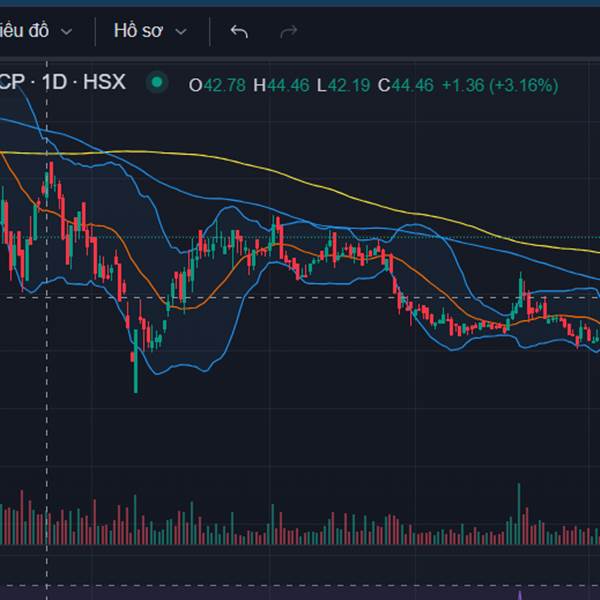Click the green dotted horizontal price line
This screenshot has width=600, height=600.
[x=400, y=238]
